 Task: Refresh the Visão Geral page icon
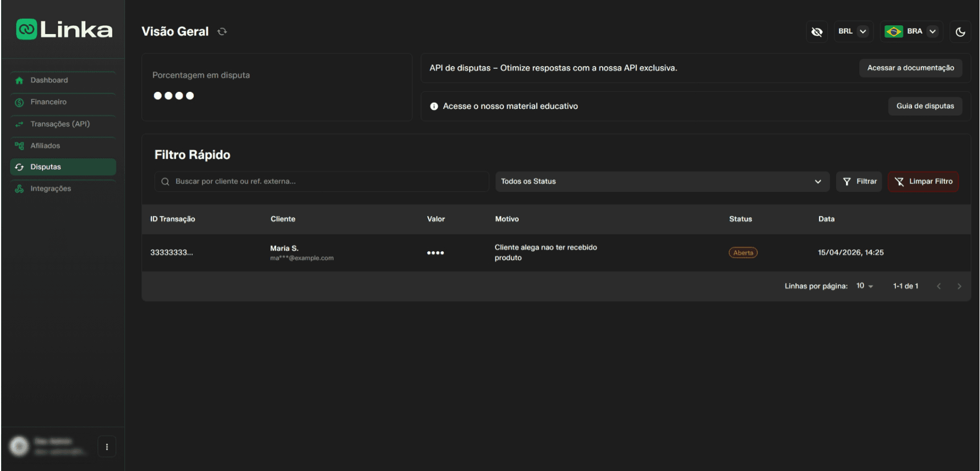222,31
